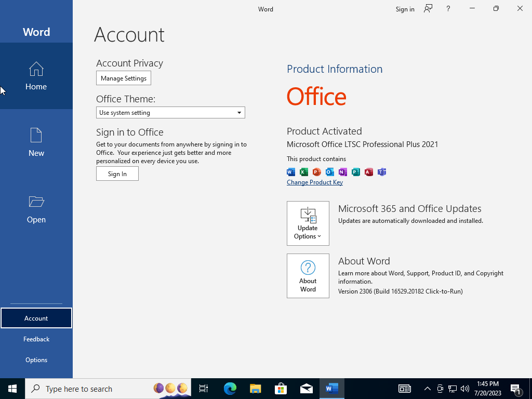The image size is (532, 399).
Task: Click the Excel app icon in product list
Action: (x=303, y=172)
